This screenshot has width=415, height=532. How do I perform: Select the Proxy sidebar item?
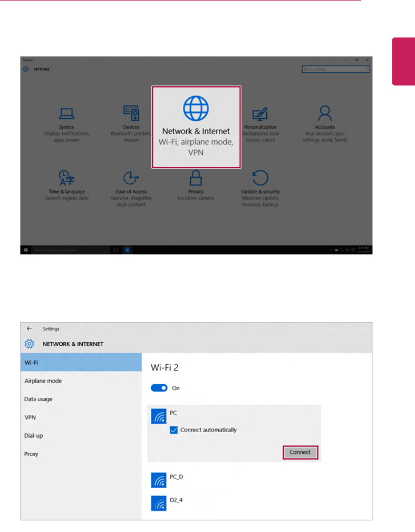point(81,454)
